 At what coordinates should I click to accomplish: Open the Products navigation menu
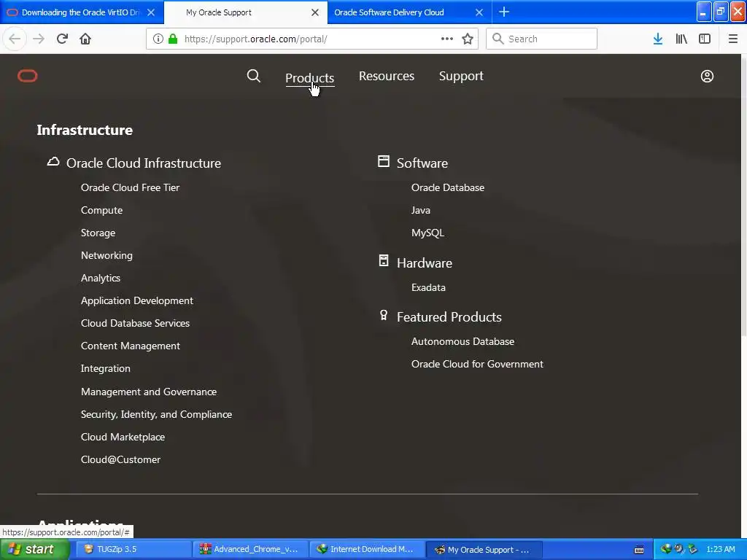coord(309,77)
